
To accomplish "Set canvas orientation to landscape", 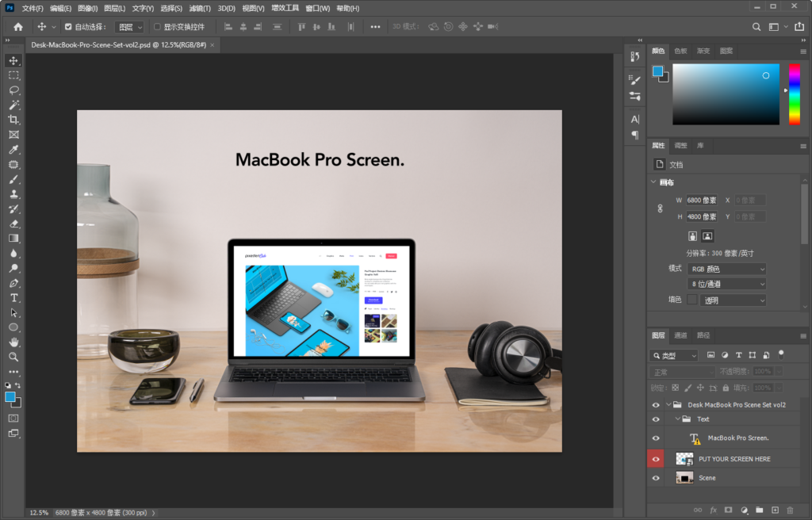I will click(x=707, y=236).
